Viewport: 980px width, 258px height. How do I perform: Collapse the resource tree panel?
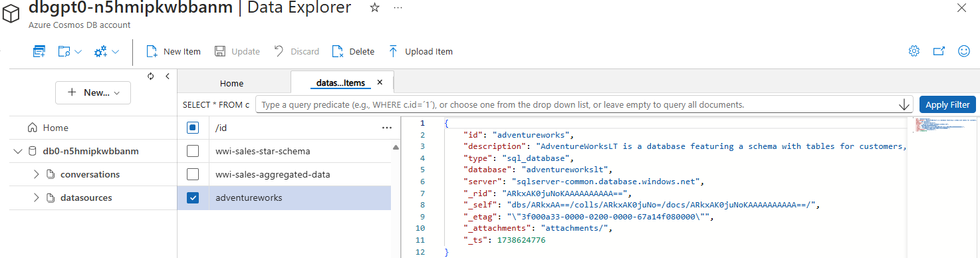(x=168, y=76)
